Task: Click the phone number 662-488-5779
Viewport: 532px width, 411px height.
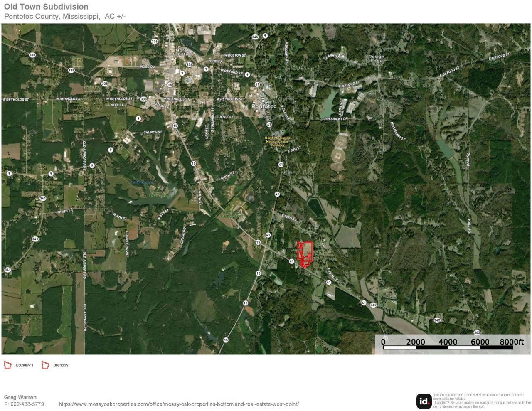Action: 27,404
